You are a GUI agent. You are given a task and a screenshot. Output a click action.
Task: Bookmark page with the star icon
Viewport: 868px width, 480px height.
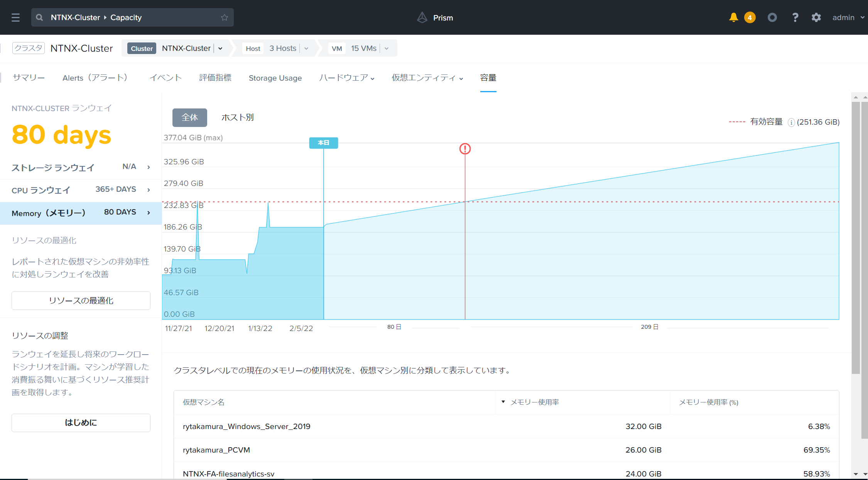pyautogui.click(x=225, y=17)
